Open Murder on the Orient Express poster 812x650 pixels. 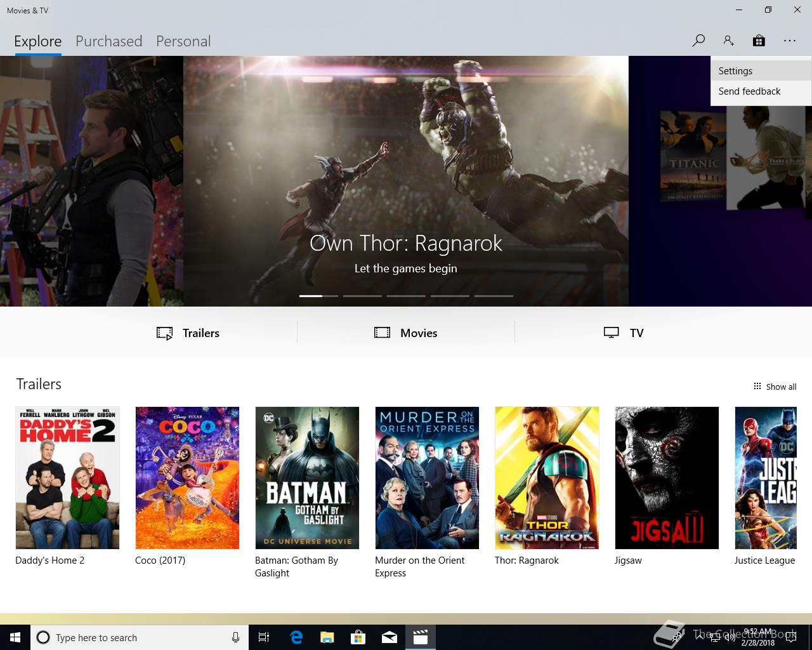[427, 478]
